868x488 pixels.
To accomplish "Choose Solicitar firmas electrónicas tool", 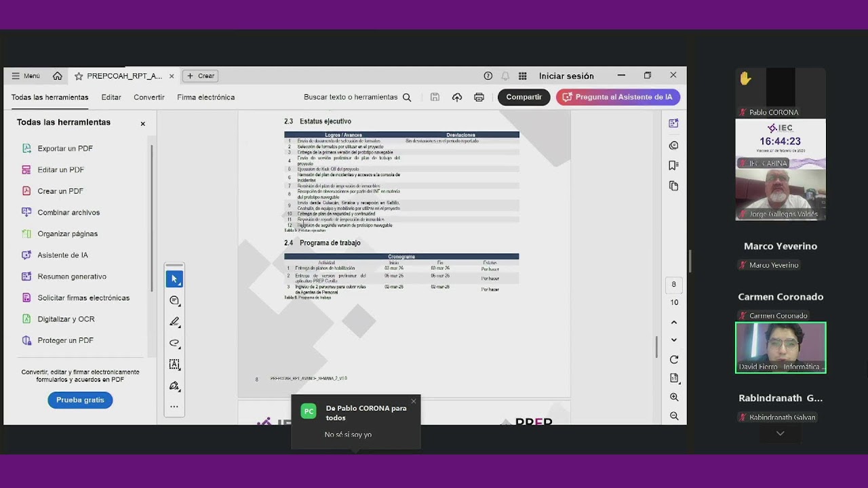I will [83, 298].
